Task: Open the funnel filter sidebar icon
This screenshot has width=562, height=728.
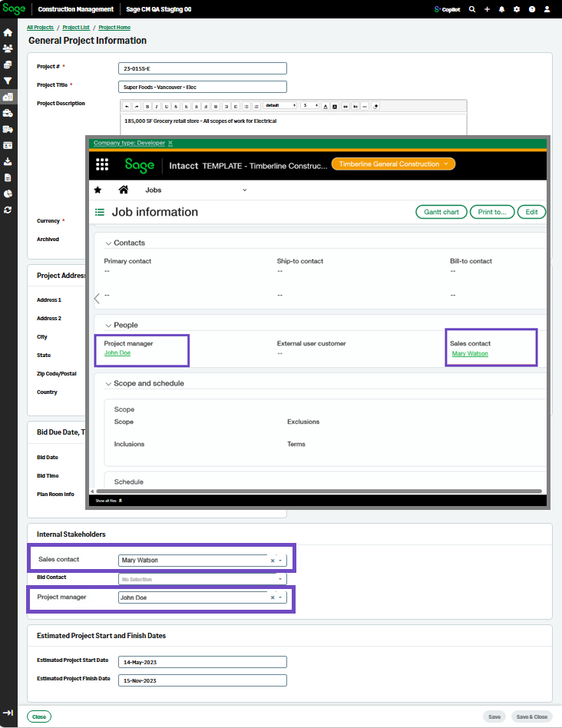Action: pyautogui.click(x=8, y=81)
